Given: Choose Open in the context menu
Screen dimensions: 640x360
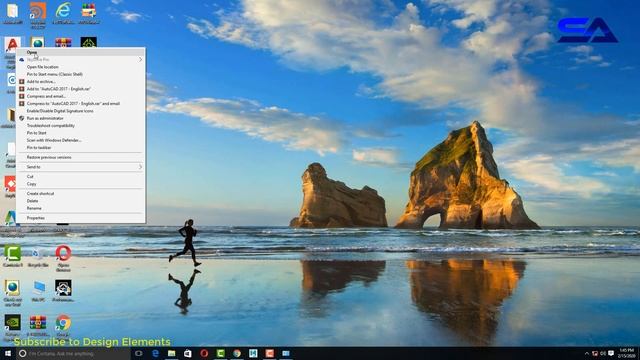Looking at the screenshot, I should (80, 52).
